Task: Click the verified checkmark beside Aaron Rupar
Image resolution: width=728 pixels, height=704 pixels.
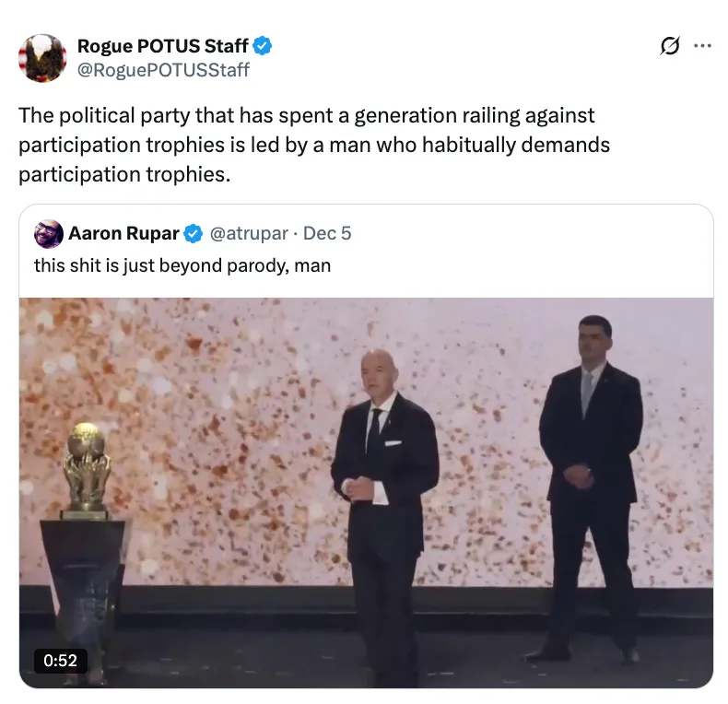Action: pos(194,233)
